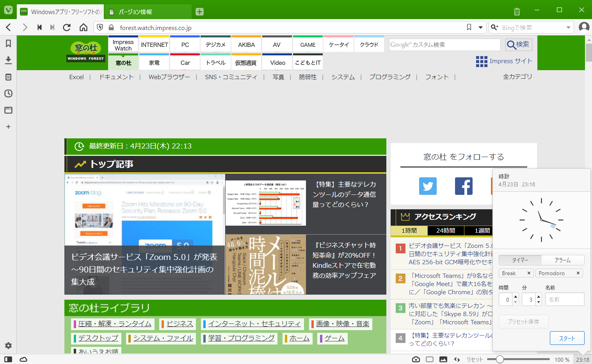
Task: Open the Impress サイト link
Action: [x=504, y=61]
